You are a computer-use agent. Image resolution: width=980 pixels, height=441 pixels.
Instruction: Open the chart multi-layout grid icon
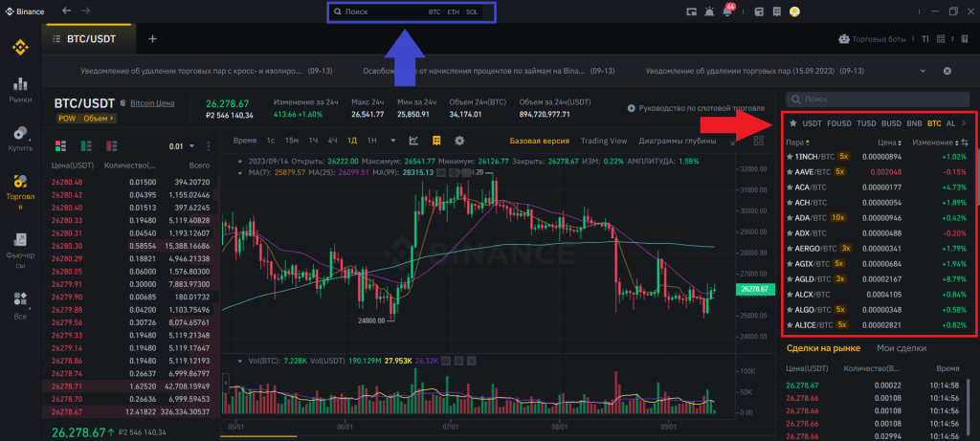[760, 142]
